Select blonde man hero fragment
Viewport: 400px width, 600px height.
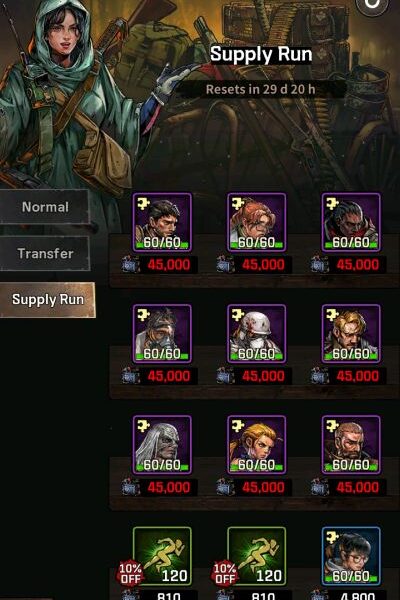[x=351, y=334]
